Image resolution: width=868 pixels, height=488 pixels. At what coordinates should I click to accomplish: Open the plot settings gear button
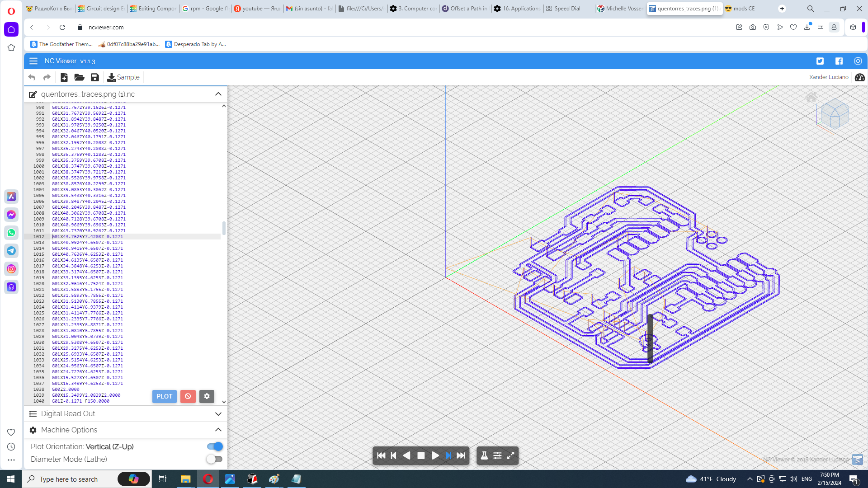click(x=207, y=396)
